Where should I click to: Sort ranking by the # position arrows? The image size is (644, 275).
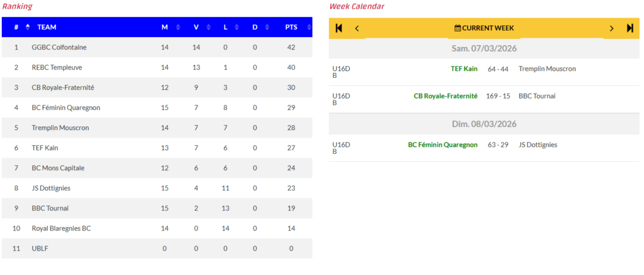tap(28, 27)
